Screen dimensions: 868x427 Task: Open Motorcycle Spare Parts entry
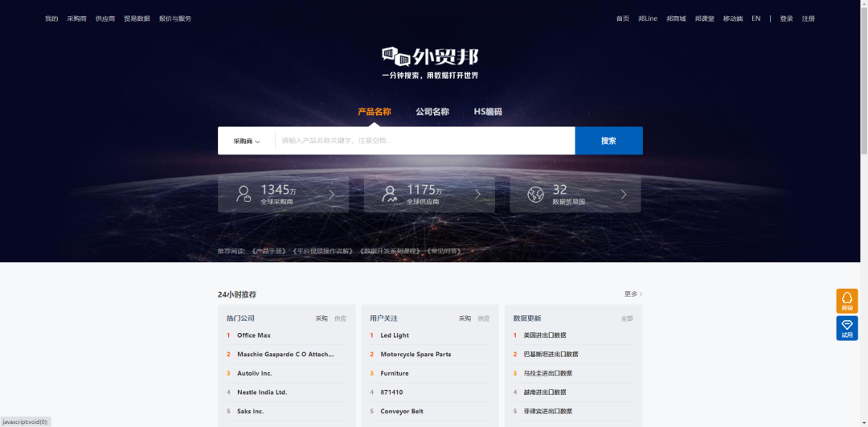click(x=416, y=355)
